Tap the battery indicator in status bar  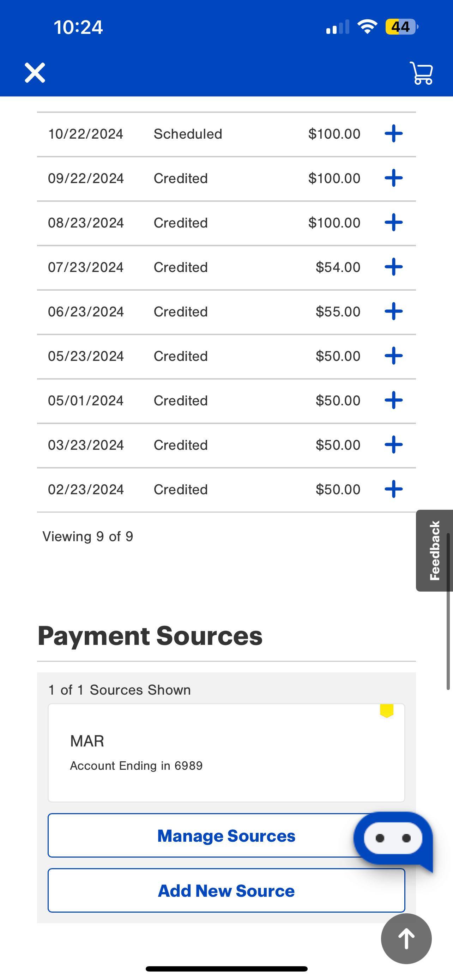(401, 27)
